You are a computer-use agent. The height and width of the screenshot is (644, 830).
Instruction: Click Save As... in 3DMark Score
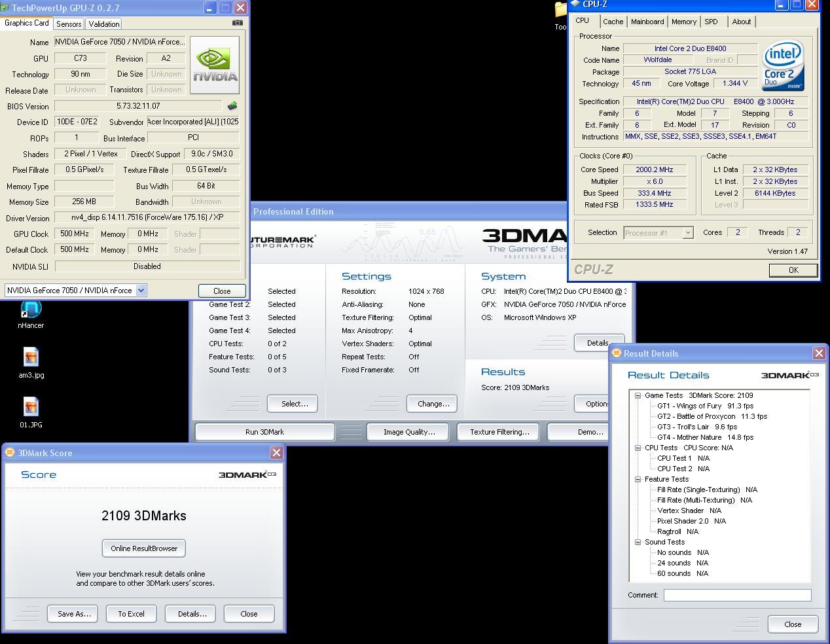pos(74,614)
